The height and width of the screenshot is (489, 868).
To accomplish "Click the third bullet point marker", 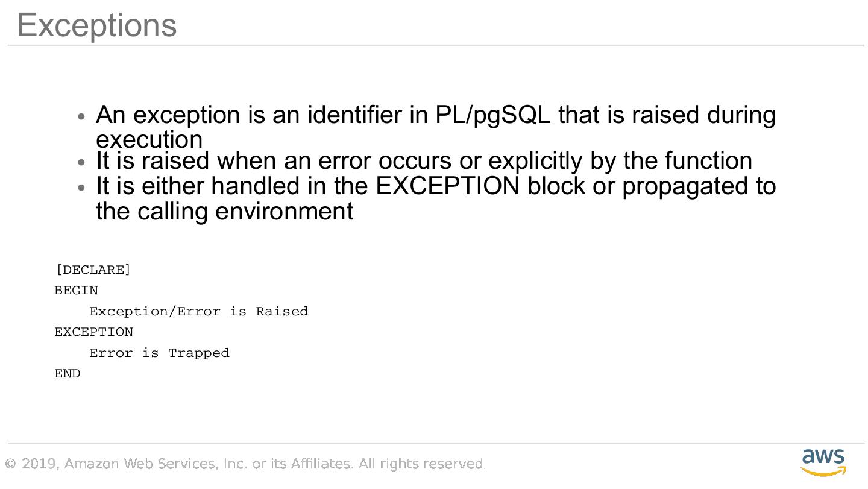I will click(83, 187).
